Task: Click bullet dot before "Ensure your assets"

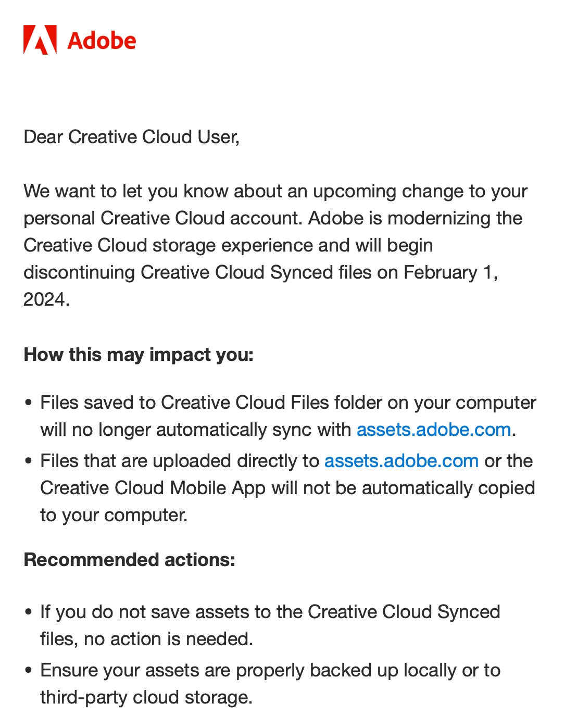Action: tap(29, 671)
